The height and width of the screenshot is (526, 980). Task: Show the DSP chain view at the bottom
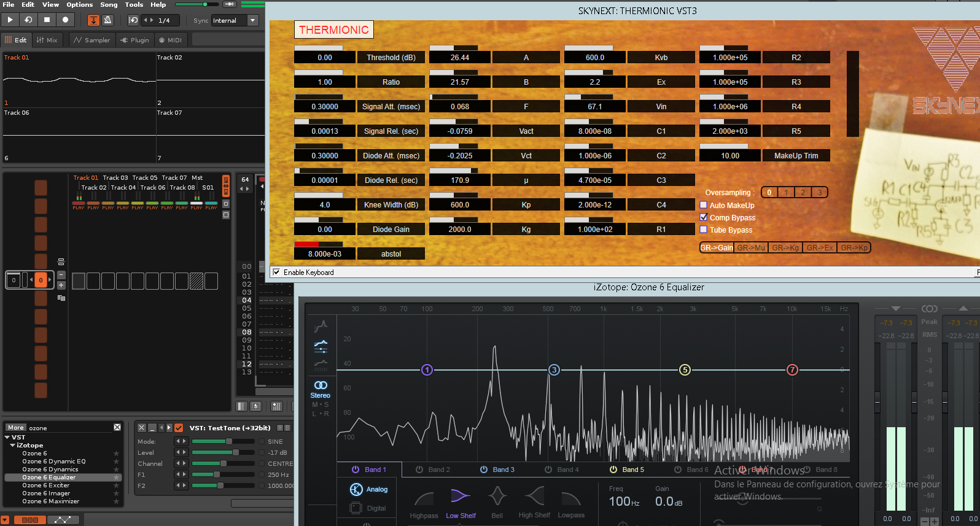tap(29, 520)
